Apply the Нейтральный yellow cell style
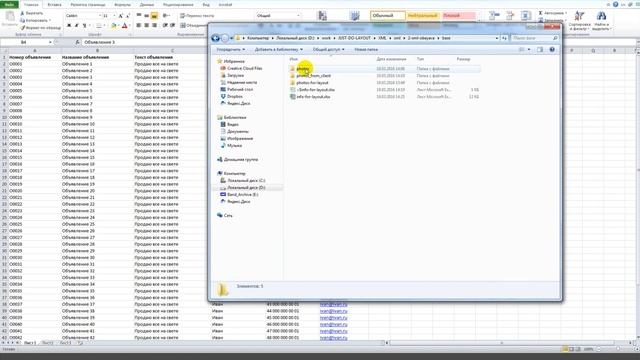This screenshot has height=360, width=640. (423, 16)
